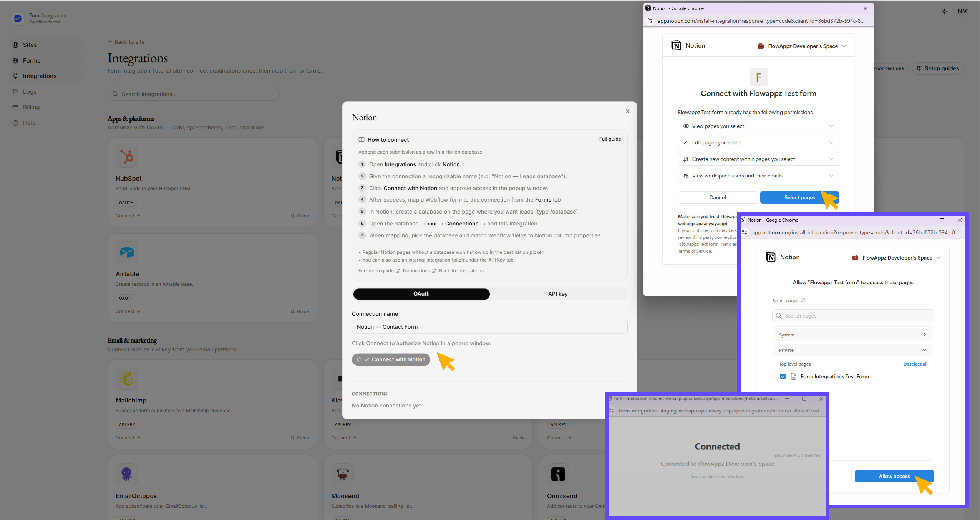
Task: Click Connect on the Airtable card
Action: tap(128, 311)
